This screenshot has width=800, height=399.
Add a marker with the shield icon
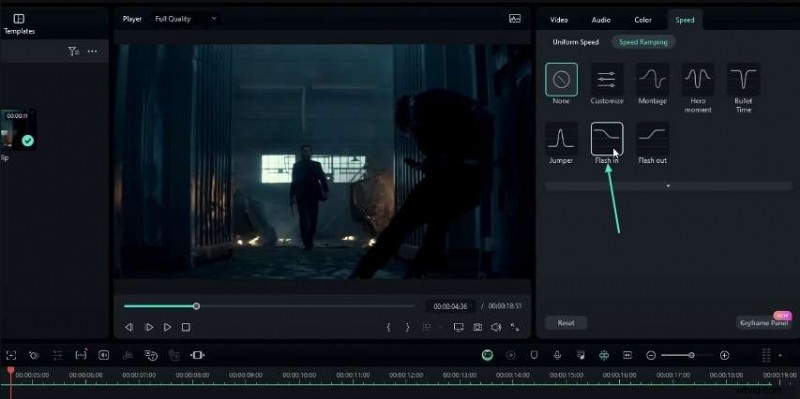(534, 355)
